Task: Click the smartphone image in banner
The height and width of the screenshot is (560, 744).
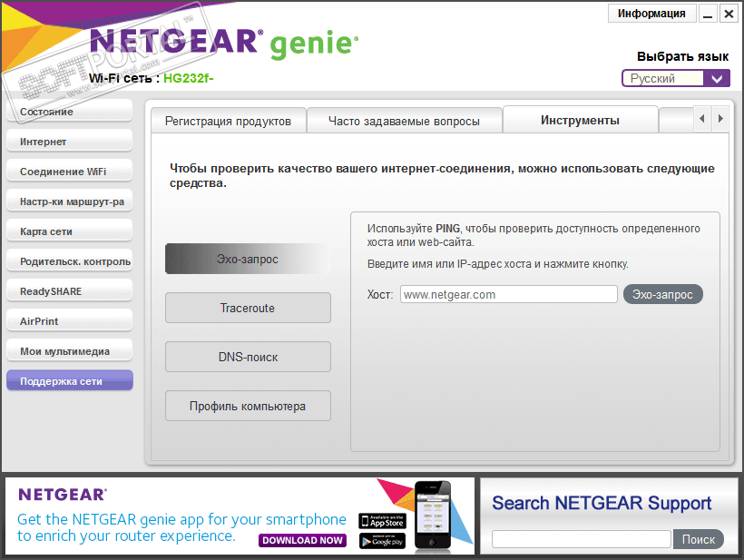Action: coord(432,516)
